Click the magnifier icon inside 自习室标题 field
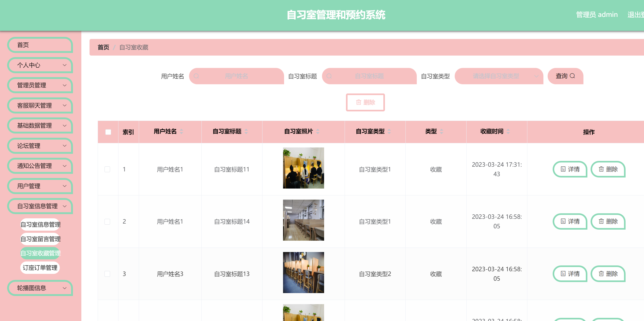This screenshot has height=321, width=644. point(329,76)
